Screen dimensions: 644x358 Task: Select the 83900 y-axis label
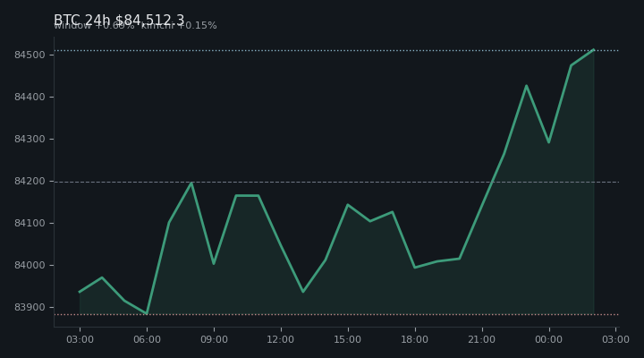click(29, 308)
